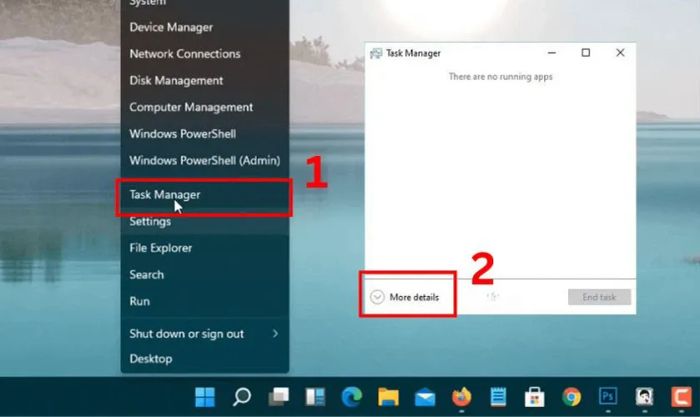Open the Notepad icon on the taskbar
Image resolution: width=700 pixels, height=417 pixels.
click(498, 397)
